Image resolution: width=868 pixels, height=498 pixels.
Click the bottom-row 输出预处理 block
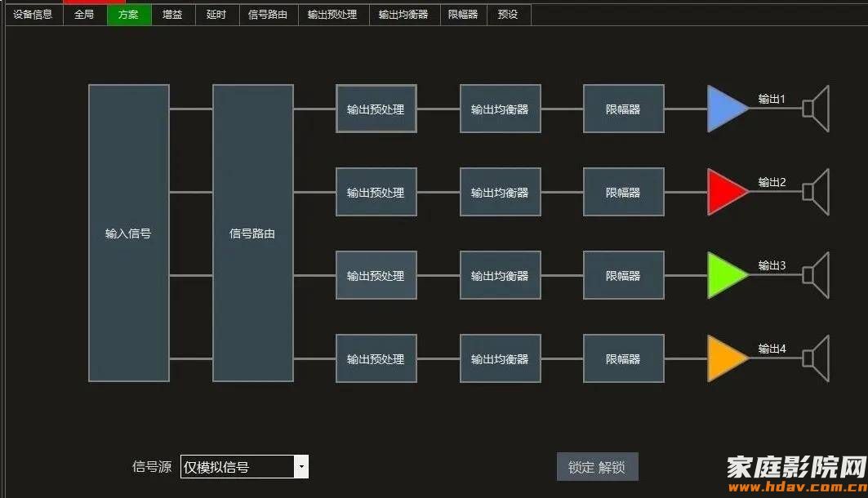coord(376,358)
